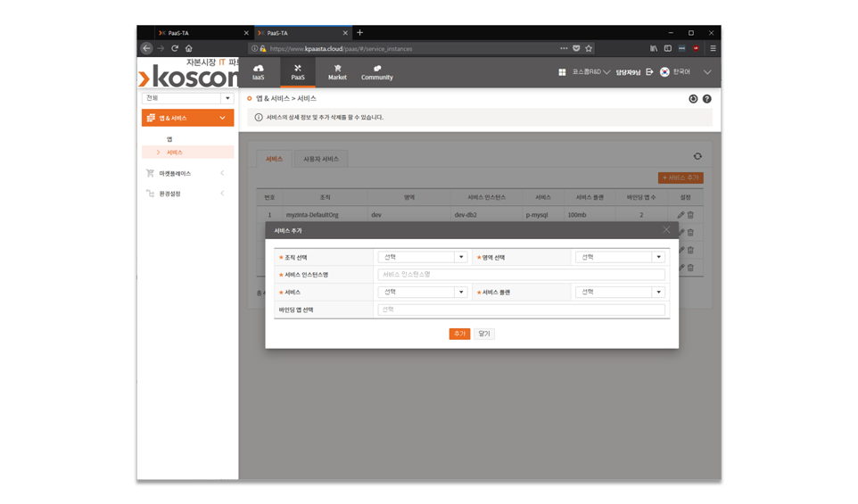Image resolution: width=858 pixels, height=504 pixels.
Task: Open the page actions three-dot menu
Action: (x=564, y=48)
